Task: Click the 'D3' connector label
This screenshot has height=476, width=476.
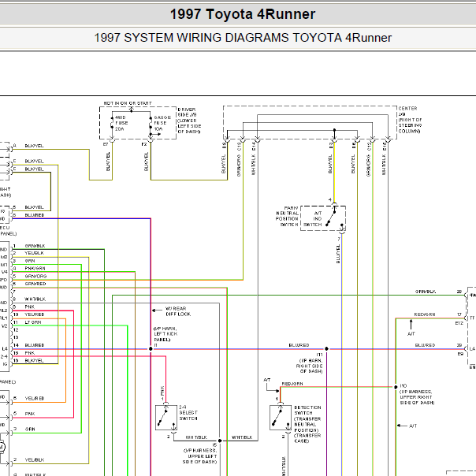Action: click(x=331, y=146)
